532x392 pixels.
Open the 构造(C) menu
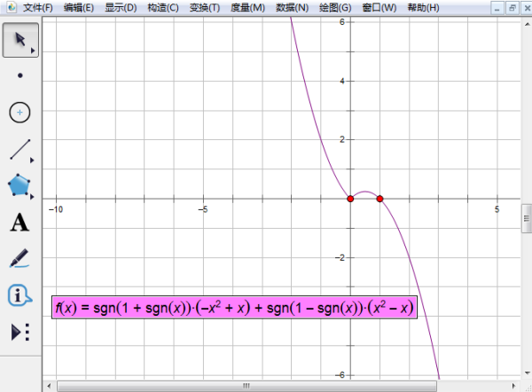pos(163,7)
